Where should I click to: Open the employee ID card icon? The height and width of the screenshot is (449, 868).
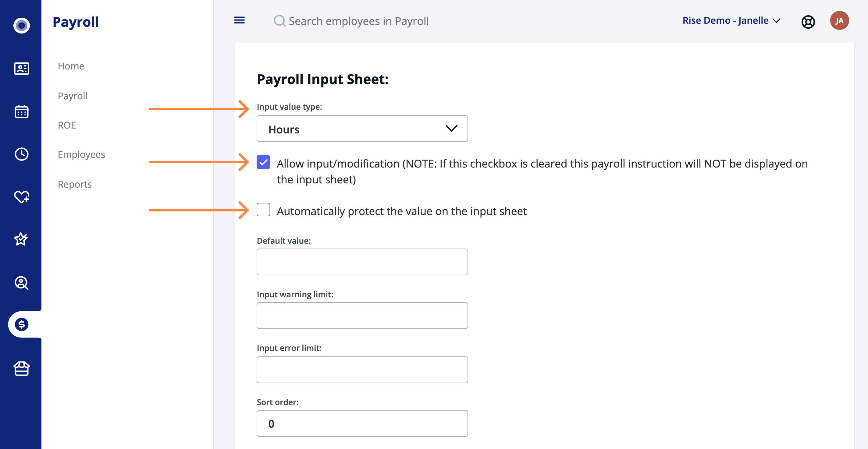pyautogui.click(x=22, y=69)
